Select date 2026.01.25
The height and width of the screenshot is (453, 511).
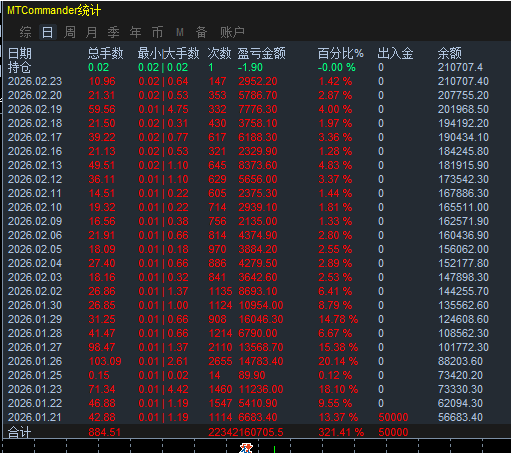(x=35, y=375)
